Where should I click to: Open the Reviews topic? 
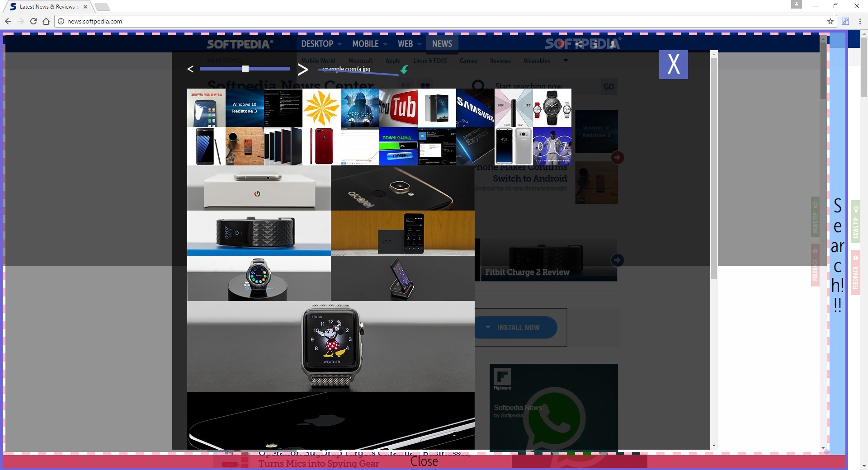click(x=500, y=61)
